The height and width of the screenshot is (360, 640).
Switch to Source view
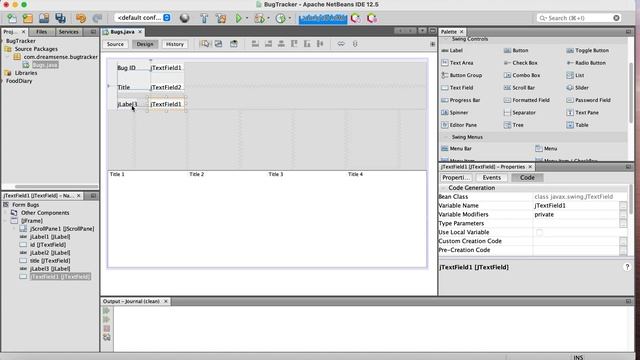point(115,44)
